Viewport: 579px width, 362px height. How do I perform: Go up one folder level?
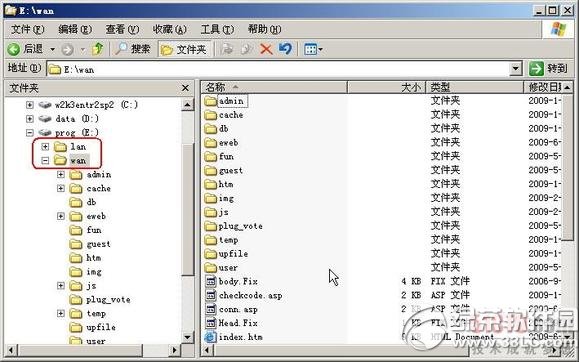pos(97,49)
